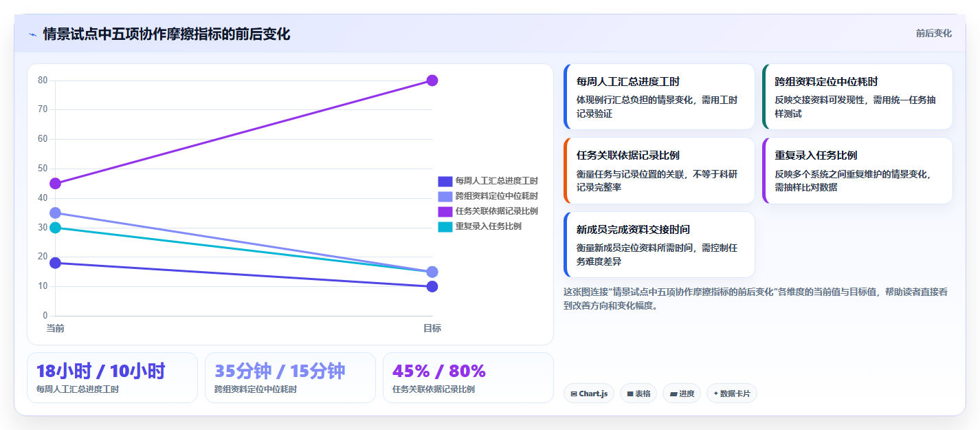Click the 45% / 80% stat card

(468, 378)
